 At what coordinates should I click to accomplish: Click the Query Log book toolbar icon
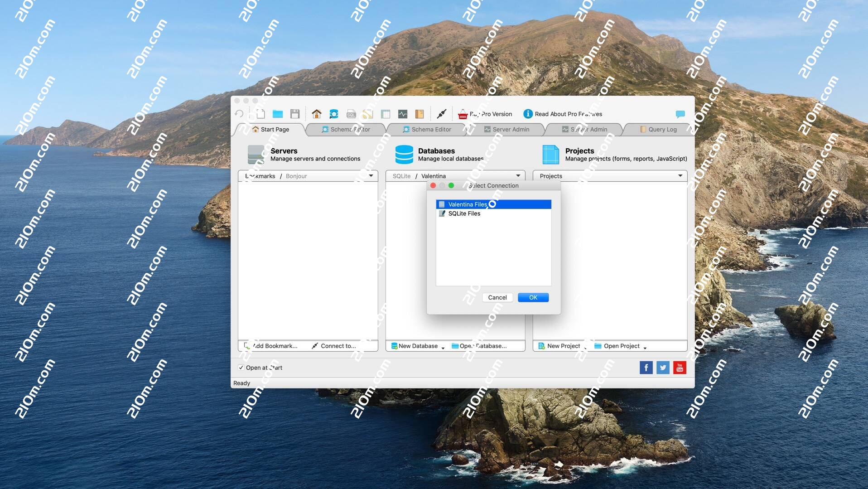(x=420, y=114)
